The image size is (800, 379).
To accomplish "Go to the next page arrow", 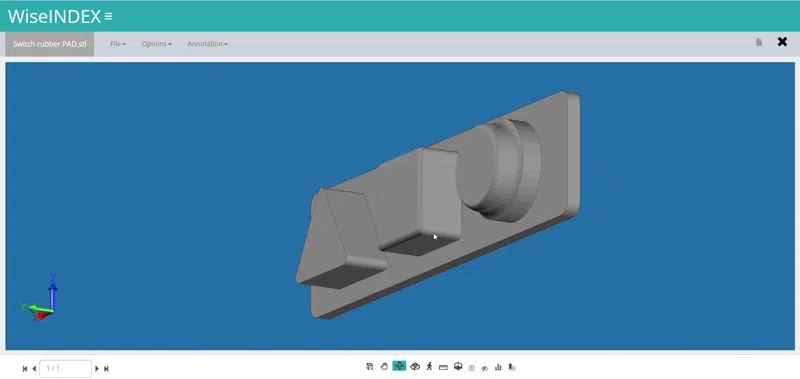I will pos(97,368).
